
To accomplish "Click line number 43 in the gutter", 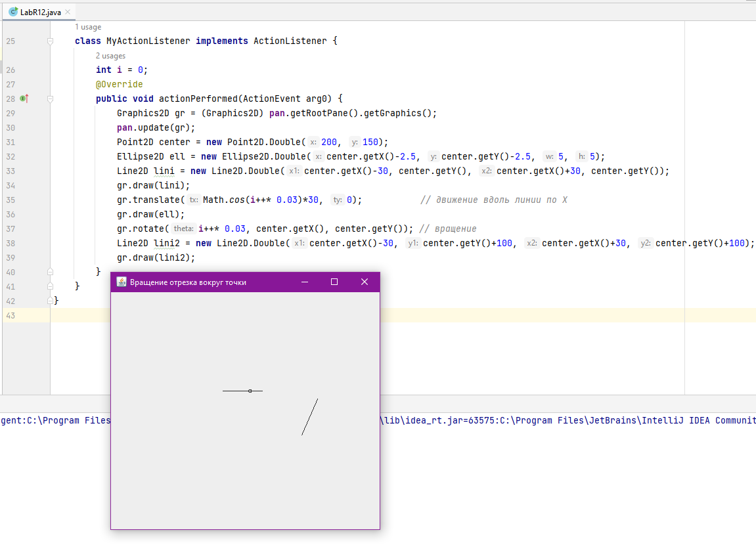I will 11,316.
